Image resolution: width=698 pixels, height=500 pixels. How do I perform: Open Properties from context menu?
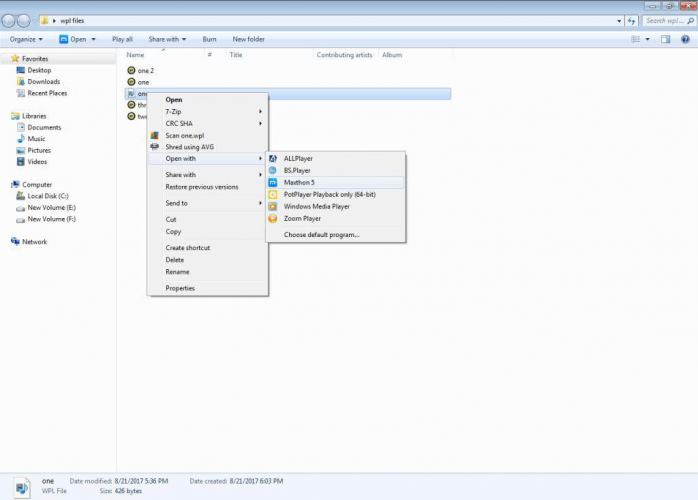coord(208,288)
